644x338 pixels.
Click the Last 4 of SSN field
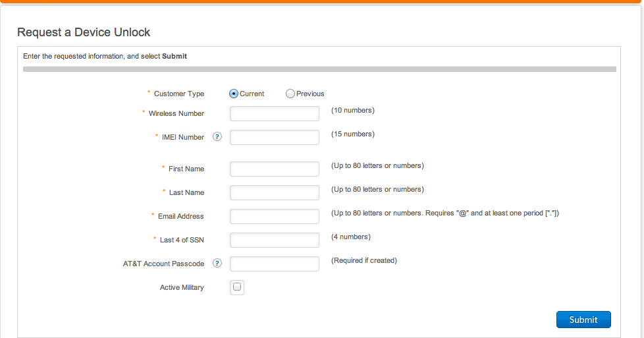(x=275, y=240)
